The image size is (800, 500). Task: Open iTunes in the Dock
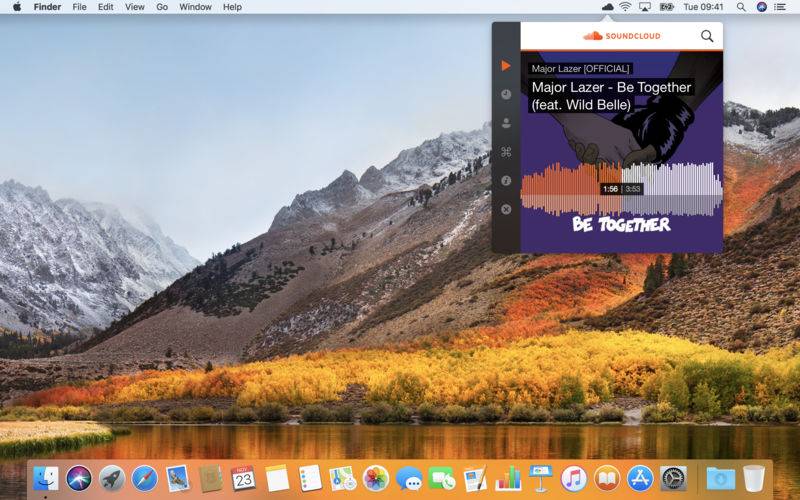click(574, 479)
